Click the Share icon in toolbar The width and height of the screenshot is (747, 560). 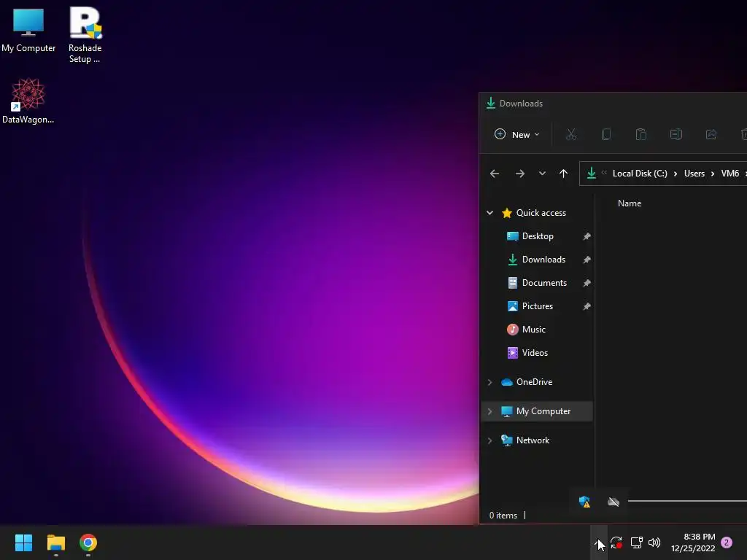[711, 135]
